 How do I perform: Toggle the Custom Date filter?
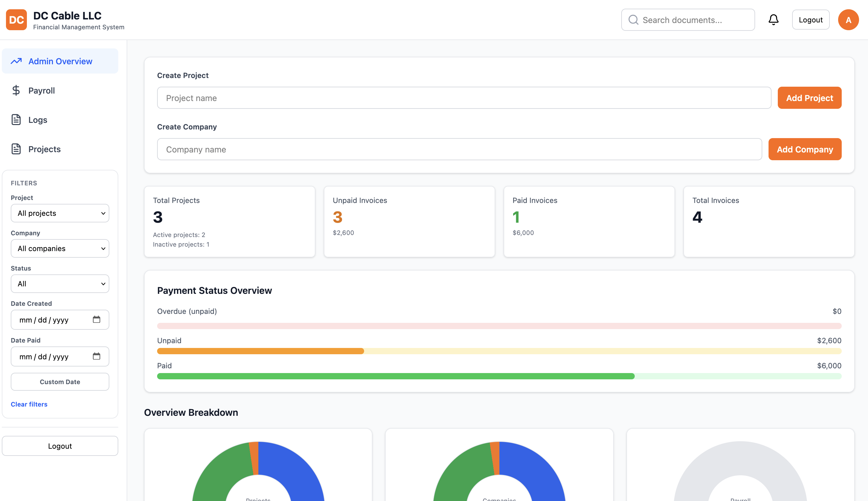[x=59, y=382]
